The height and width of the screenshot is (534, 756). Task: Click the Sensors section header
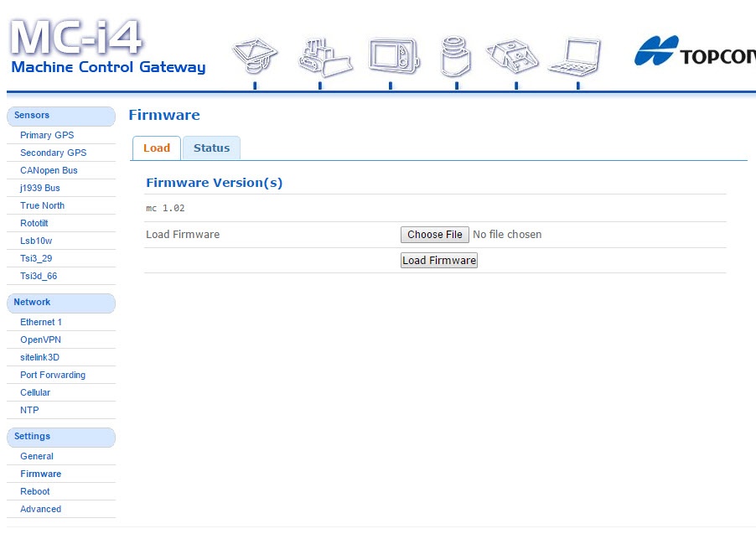coord(61,116)
